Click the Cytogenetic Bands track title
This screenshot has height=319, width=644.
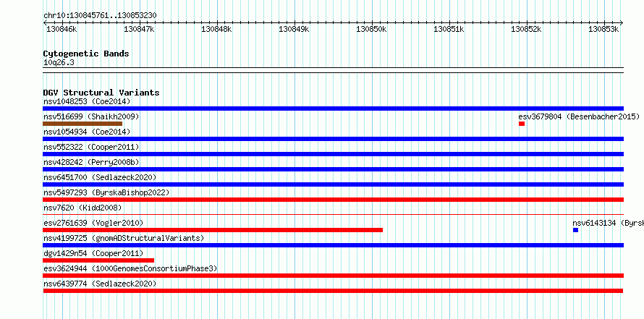[86, 54]
